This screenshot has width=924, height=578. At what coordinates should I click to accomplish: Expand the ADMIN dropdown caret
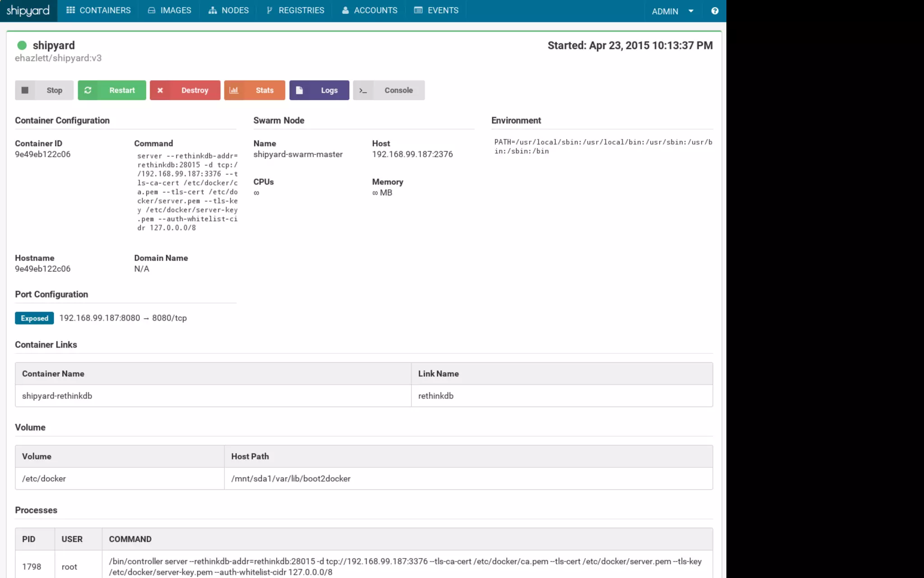pyautogui.click(x=691, y=11)
